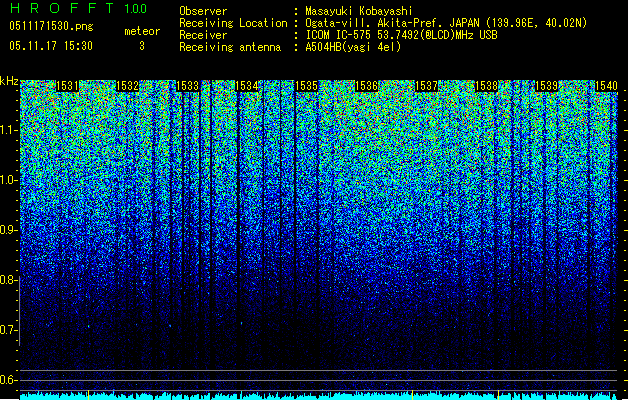This screenshot has width=629, height=400.
Task: Select the ICOM IC-575 53.7492 MHz receiver text
Action: [401, 35]
